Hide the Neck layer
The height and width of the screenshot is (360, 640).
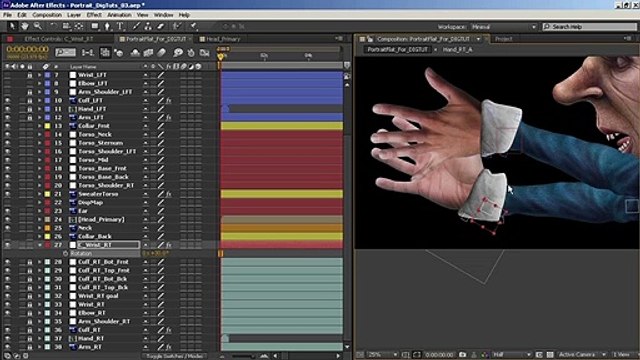(7, 228)
